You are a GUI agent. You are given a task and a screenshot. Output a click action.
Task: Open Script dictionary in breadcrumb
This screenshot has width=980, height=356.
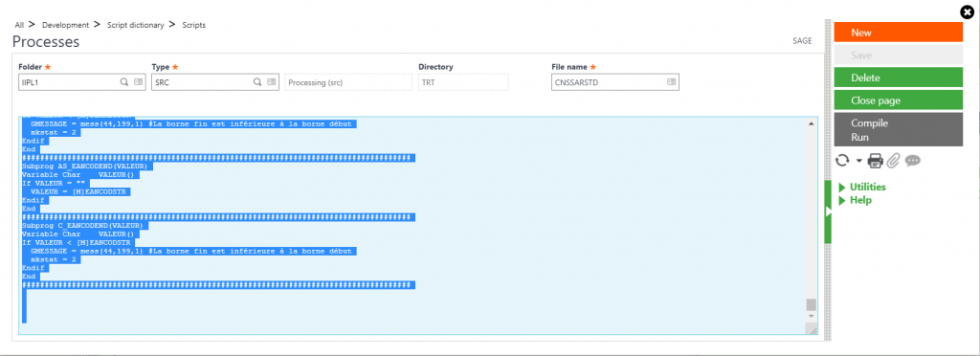pos(136,25)
